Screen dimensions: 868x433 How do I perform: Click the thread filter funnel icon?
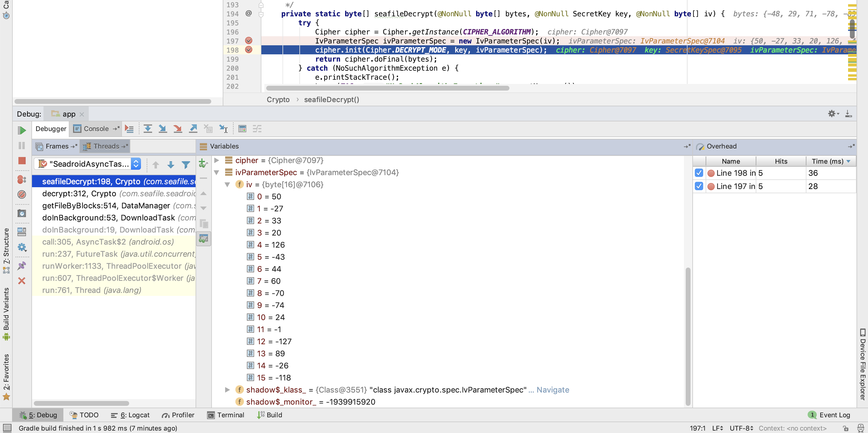pyautogui.click(x=186, y=165)
